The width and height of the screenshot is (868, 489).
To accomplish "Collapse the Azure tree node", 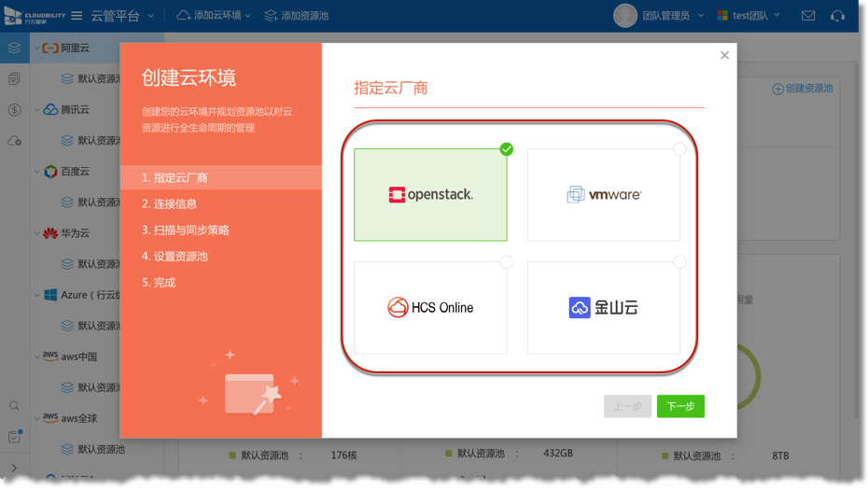I will 36,295.
